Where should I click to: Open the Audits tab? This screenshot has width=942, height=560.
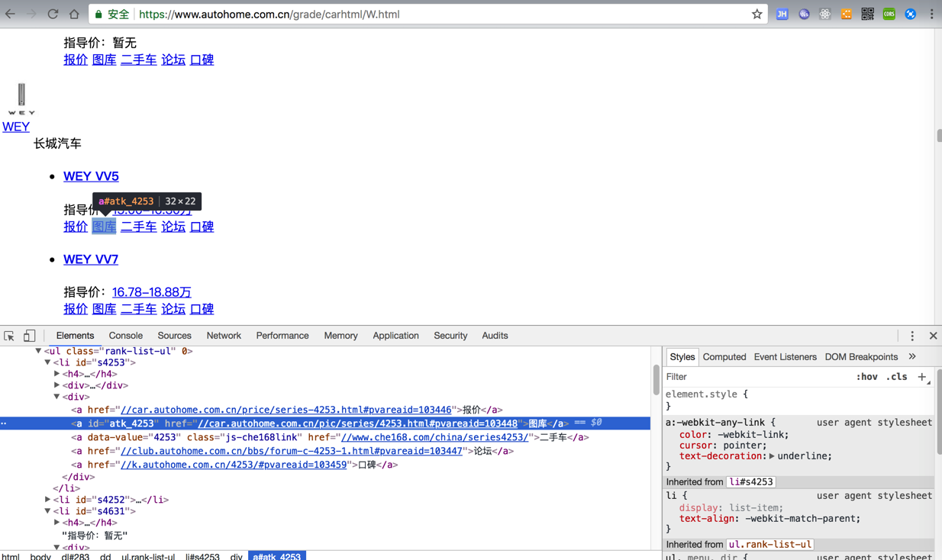coord(495,336)
